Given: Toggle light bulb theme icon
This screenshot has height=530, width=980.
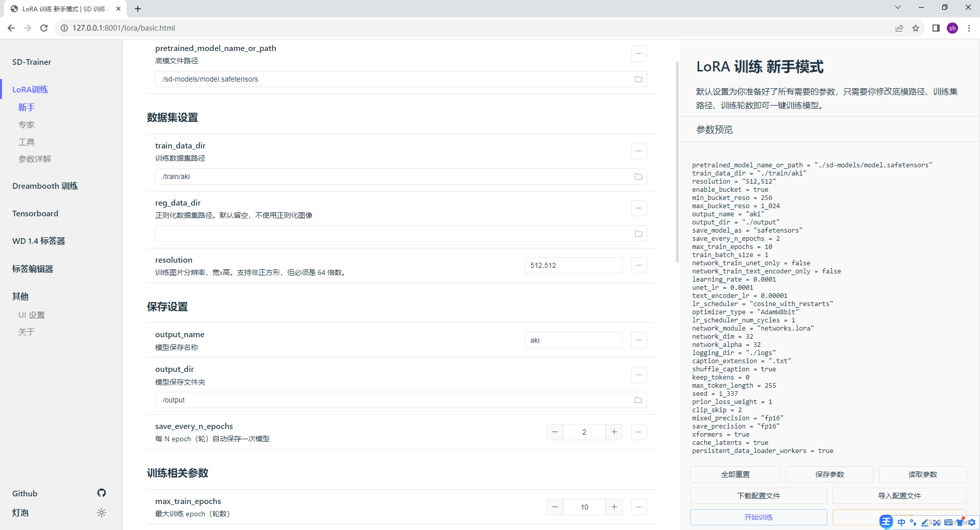Looking at the screenshot, I should pos(102,513).
